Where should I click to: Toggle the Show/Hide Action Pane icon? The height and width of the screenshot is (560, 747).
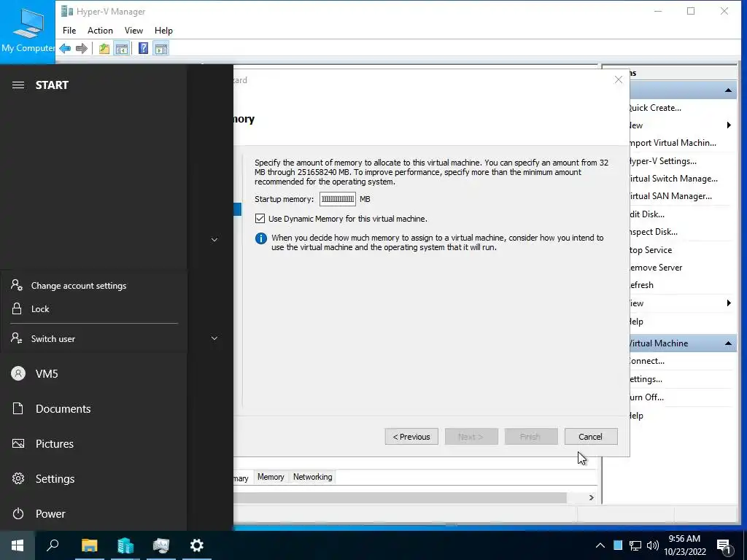tap(161, 48)
